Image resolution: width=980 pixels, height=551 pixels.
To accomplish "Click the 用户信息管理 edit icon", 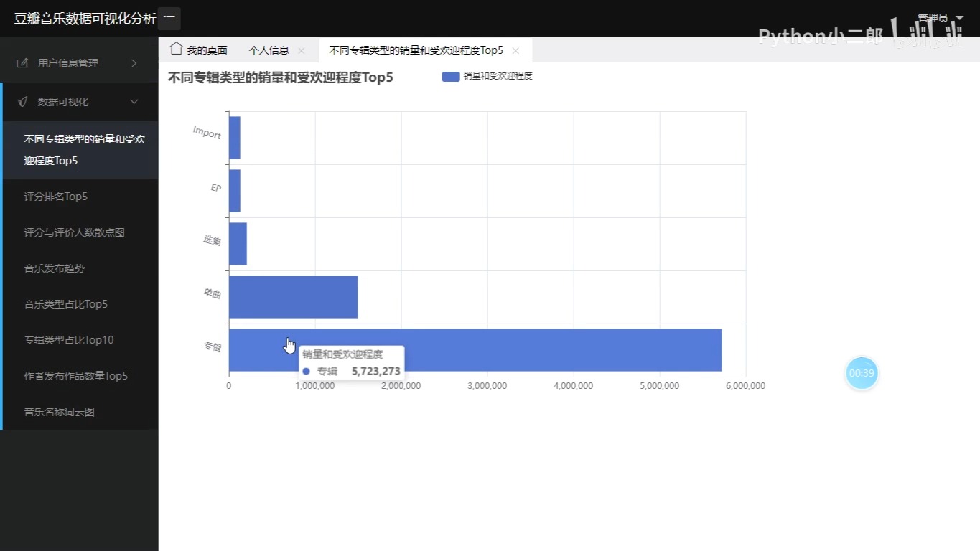I will coord(23,63).
